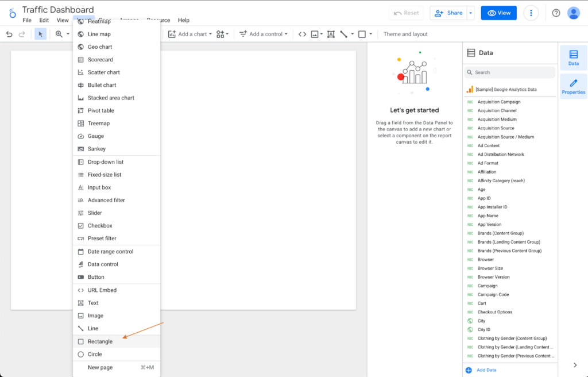Select Rectangle from the Insert menu
This screenshot has width=588, height=377.
pos(117,341)
